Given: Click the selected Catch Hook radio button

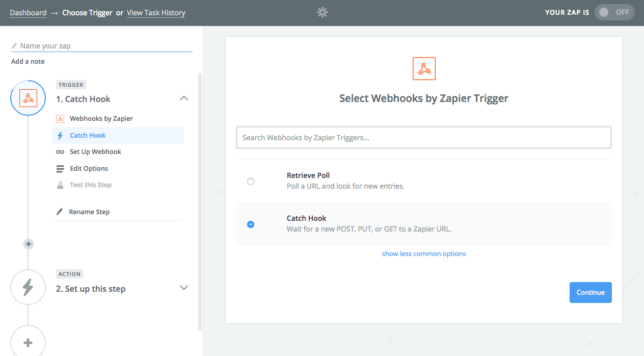Looking at the screenshot, I should tap(250, 224).
